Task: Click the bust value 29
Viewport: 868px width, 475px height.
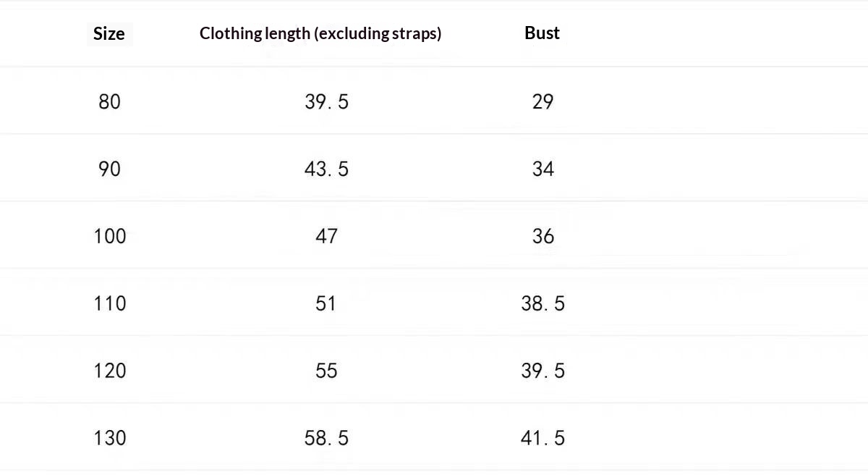Action: 542,101
